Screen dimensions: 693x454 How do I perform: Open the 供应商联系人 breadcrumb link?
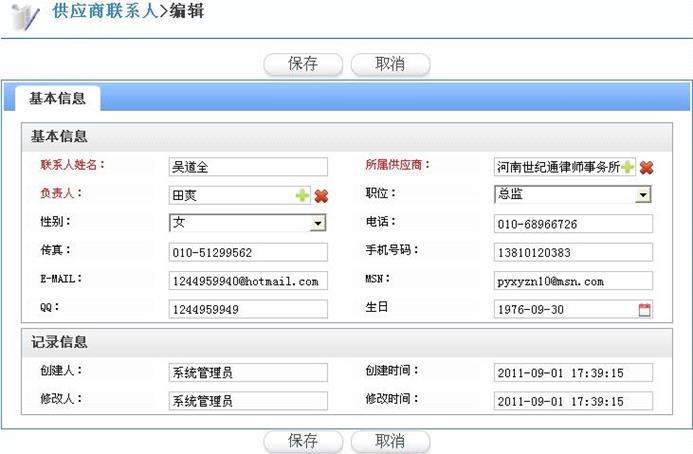pyautogui.click(x=105, y=11)
